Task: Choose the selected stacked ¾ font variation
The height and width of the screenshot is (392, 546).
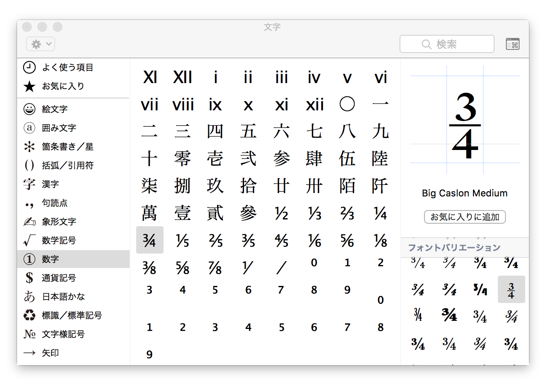Action: point(511,290)
